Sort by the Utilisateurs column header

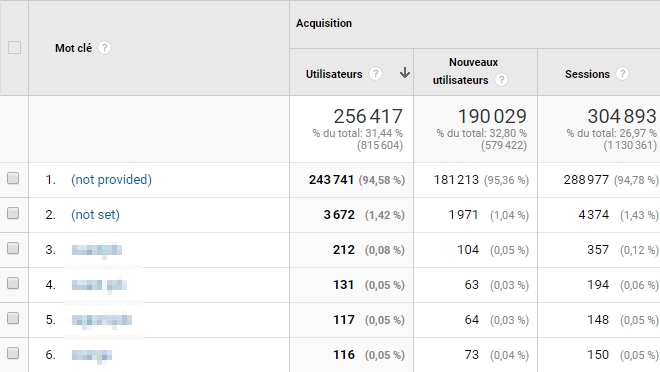[334, 74]
